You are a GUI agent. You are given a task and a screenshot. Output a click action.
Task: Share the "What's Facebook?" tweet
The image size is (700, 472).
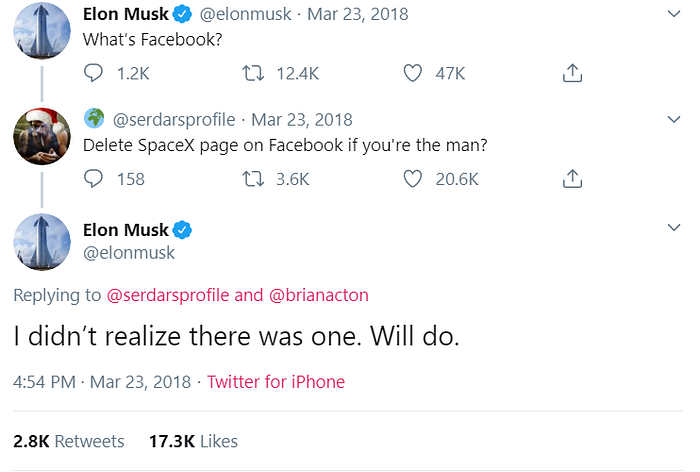coord(572,73)
